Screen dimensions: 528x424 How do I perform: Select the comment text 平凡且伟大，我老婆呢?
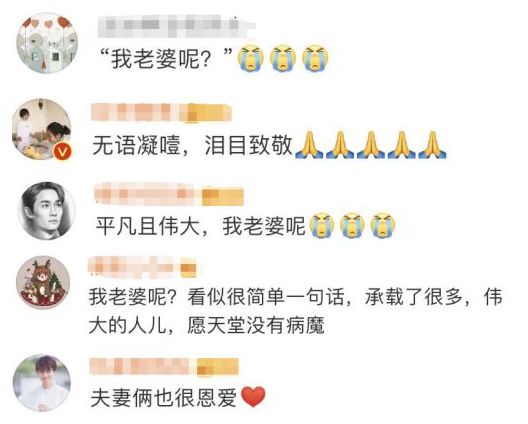coord(201,226)
